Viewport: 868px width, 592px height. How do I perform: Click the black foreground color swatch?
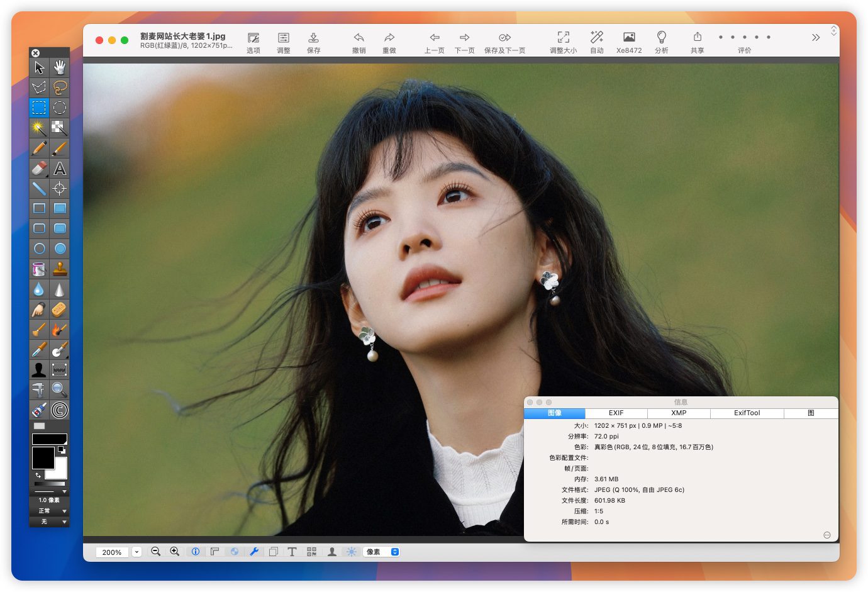pos(43,457)
